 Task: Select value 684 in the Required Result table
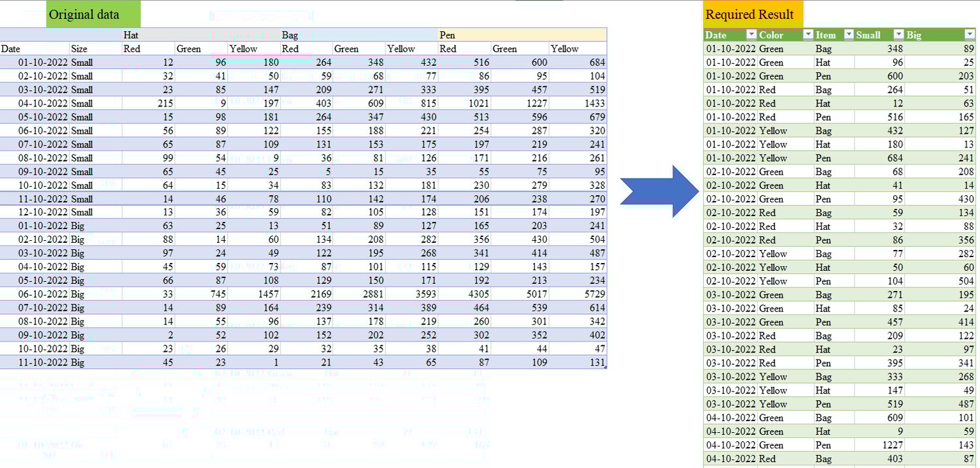point(879,157)
